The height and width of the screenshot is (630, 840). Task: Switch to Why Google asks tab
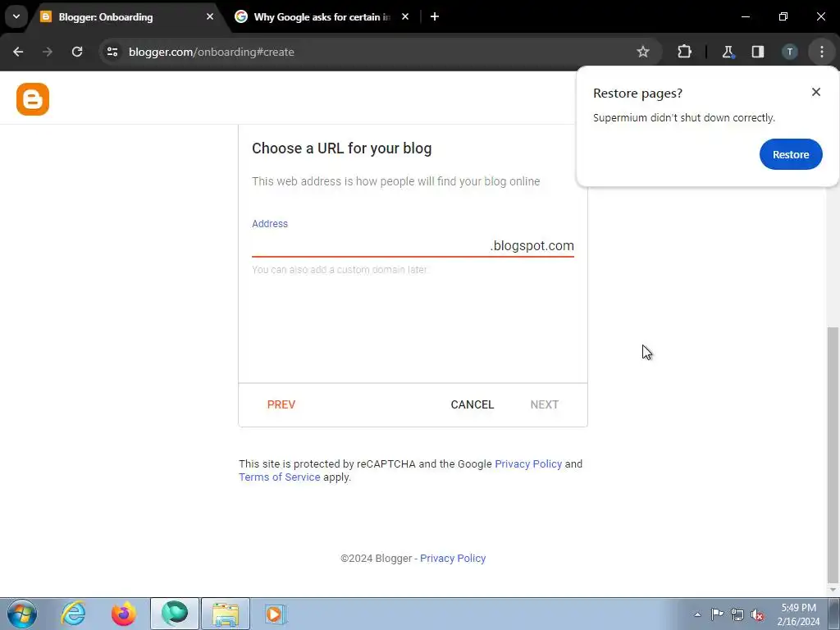(x=322, y=17)
